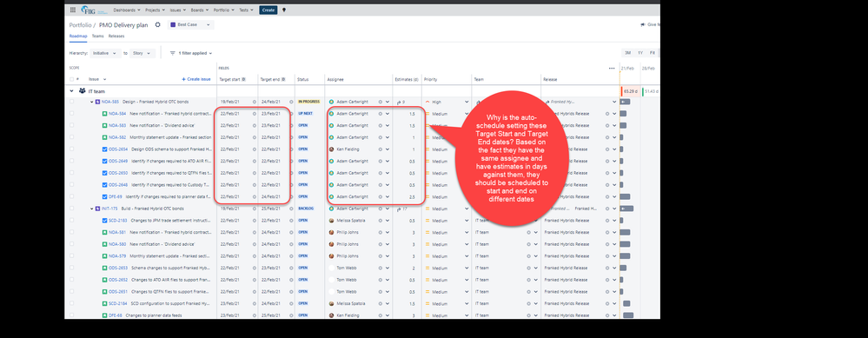
Task: Open the Story hierarchy dropdown
Action: pyautogui.click(x=142, y=53)
